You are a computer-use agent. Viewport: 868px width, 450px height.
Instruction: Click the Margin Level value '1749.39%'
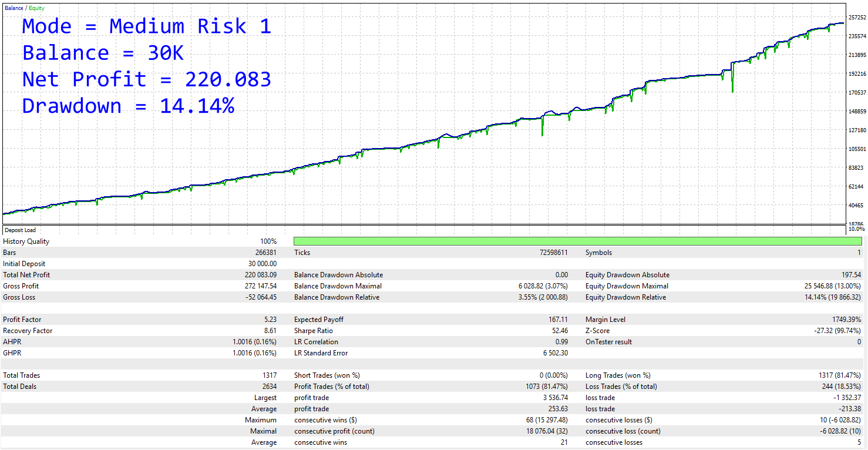[x=846, y=320]
